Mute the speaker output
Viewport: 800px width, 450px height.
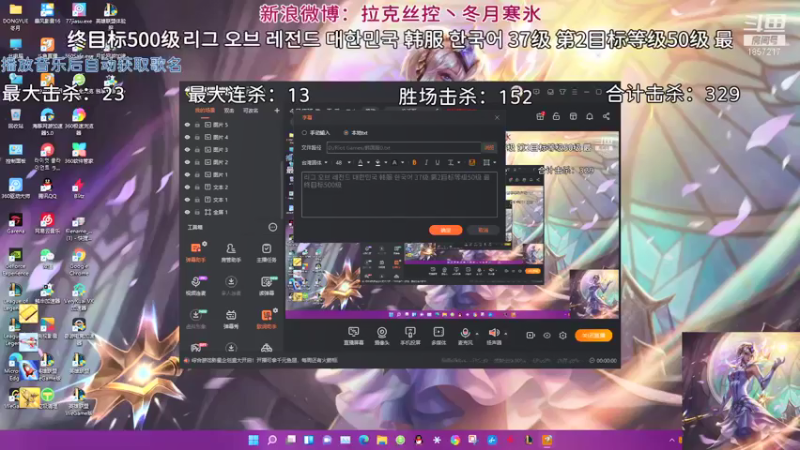(x=493, y=334)
